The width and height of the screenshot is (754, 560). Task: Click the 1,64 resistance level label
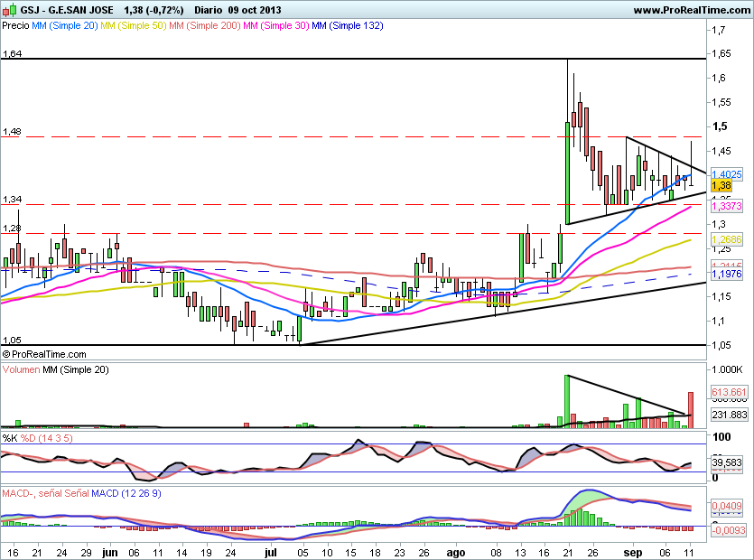pyautogui.click(x=12, y=53)
